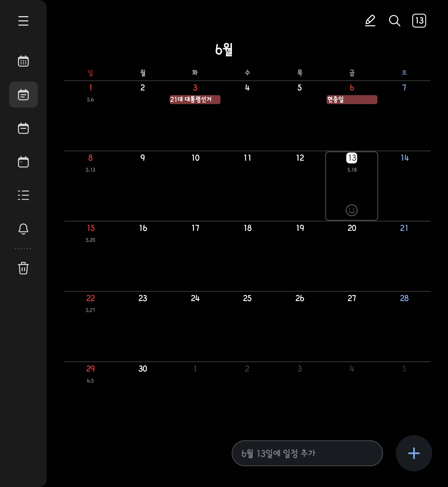
Task: Open the trash bin
Action: (23, 268)
